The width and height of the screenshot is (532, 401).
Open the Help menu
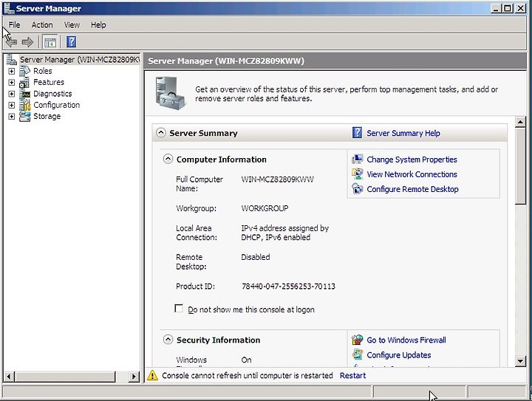click(98, 25)
